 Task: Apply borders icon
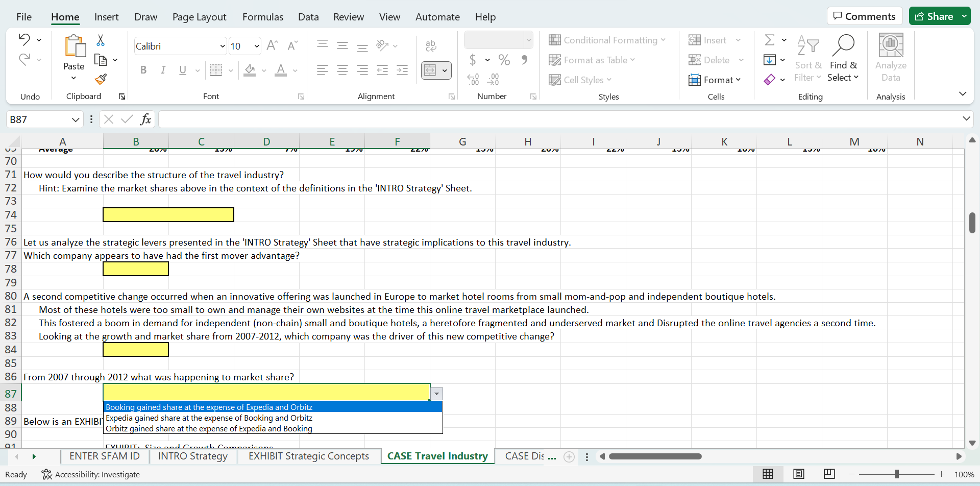pyautogui.click(x=216, y=70)
